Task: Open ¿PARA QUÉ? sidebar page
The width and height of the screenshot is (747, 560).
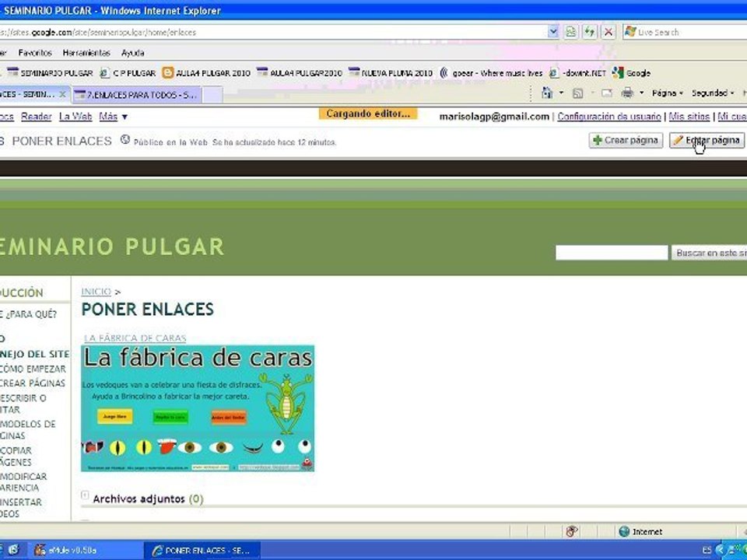Action: coord(29,314)
